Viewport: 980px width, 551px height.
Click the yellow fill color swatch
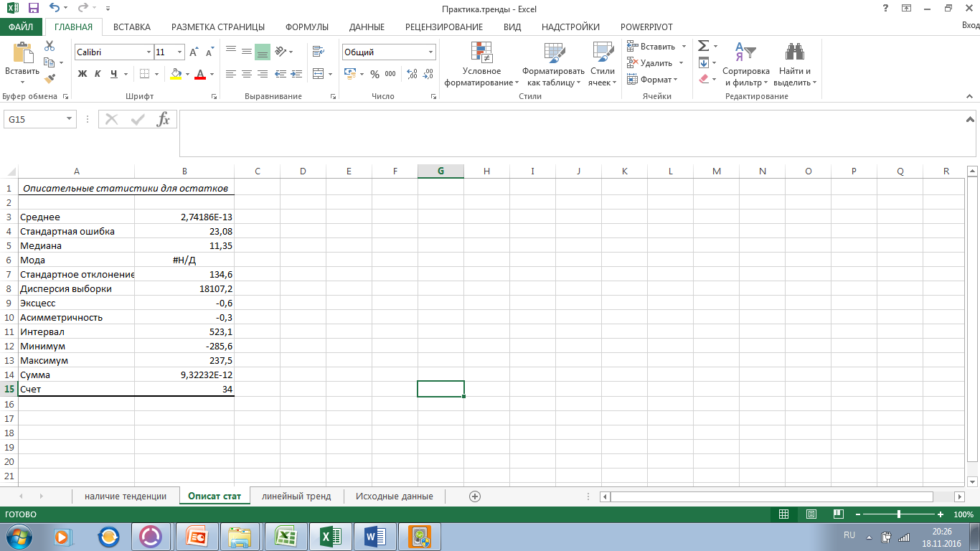[176, 74]
